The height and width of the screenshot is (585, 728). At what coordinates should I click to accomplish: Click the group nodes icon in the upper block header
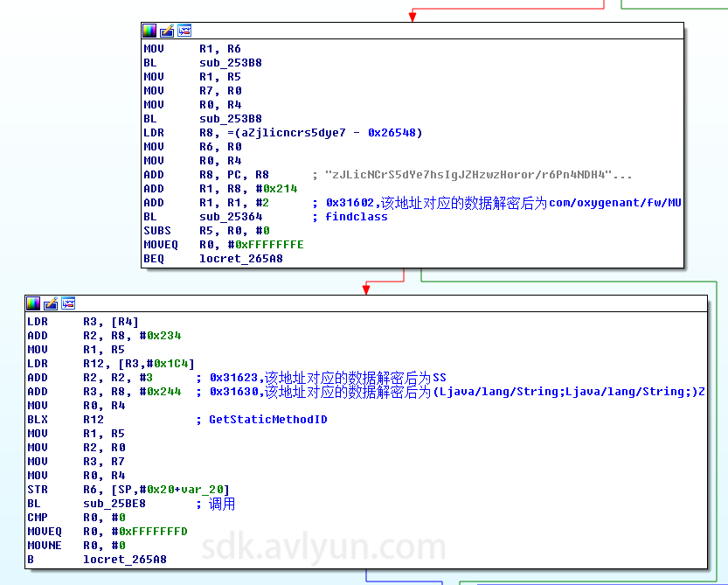point(184,31)
